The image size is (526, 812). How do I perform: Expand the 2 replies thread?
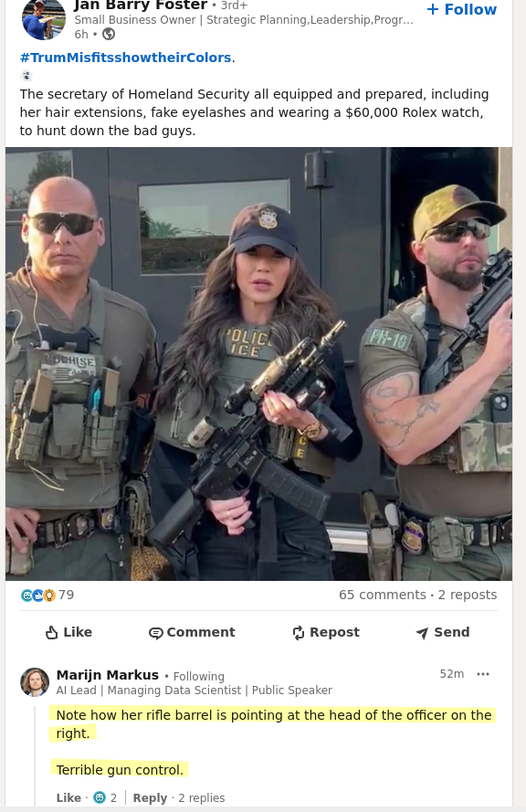(x=202, y=797)
